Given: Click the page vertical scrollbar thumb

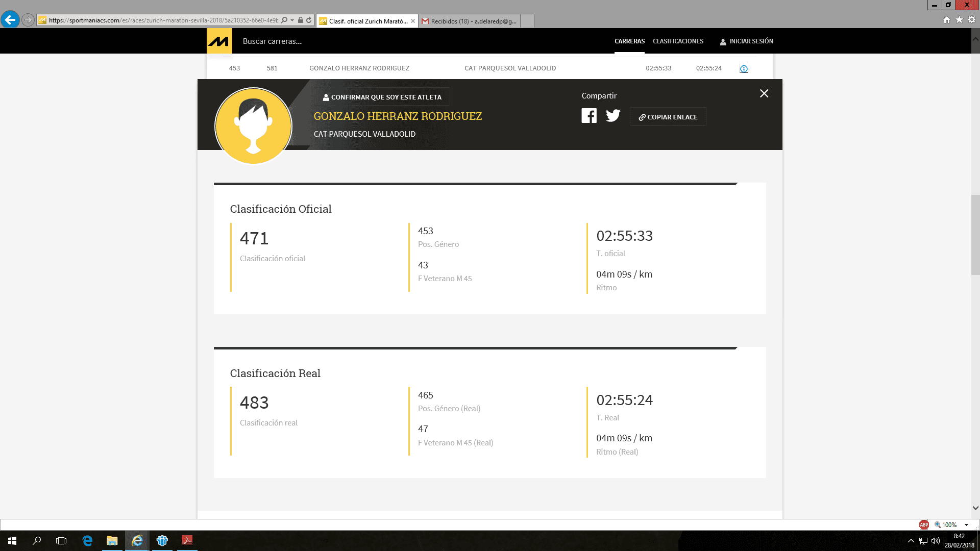Looking at the screenshot, I should point(975,235).
